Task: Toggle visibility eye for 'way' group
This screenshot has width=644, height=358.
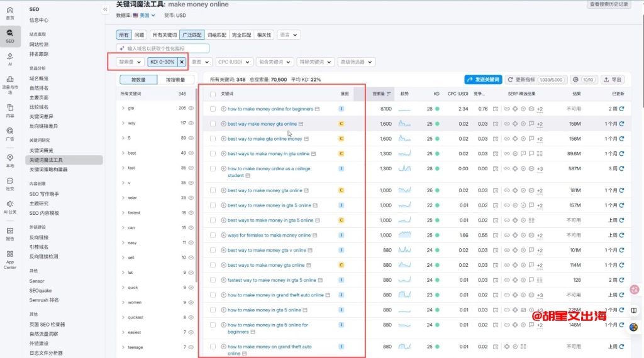Action: [191, 122]
